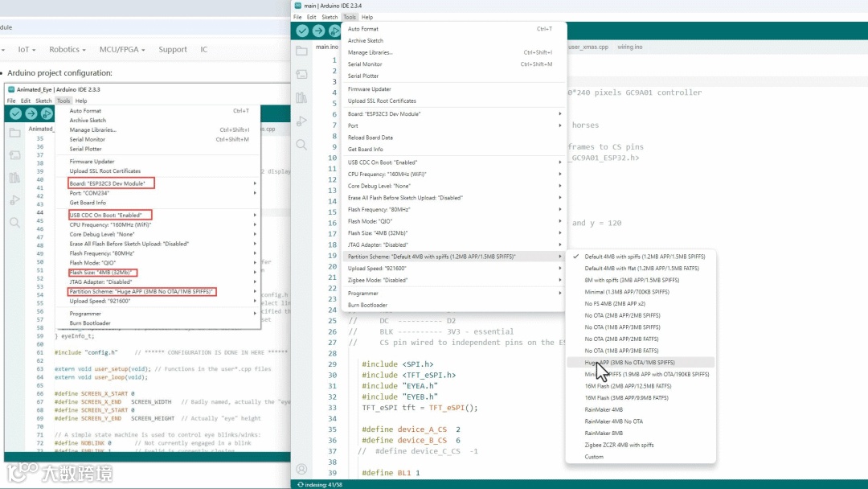Open Serial Monitor from main Tools menu
The width and height of the screenshot is (868, 489).
(x=454, y=64)
